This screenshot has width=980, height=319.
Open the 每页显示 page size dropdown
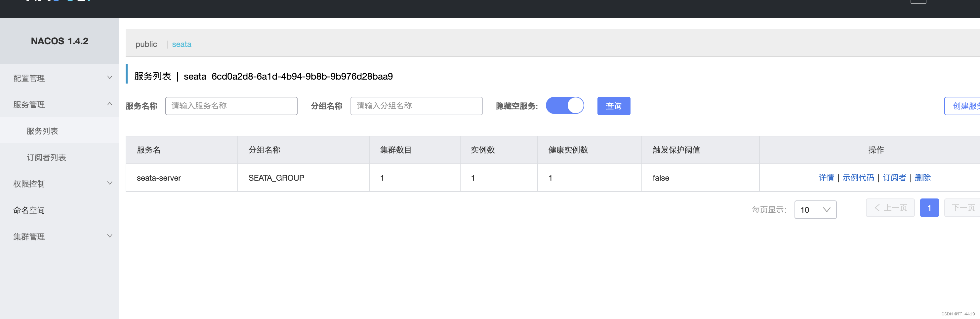click(815, 210)
